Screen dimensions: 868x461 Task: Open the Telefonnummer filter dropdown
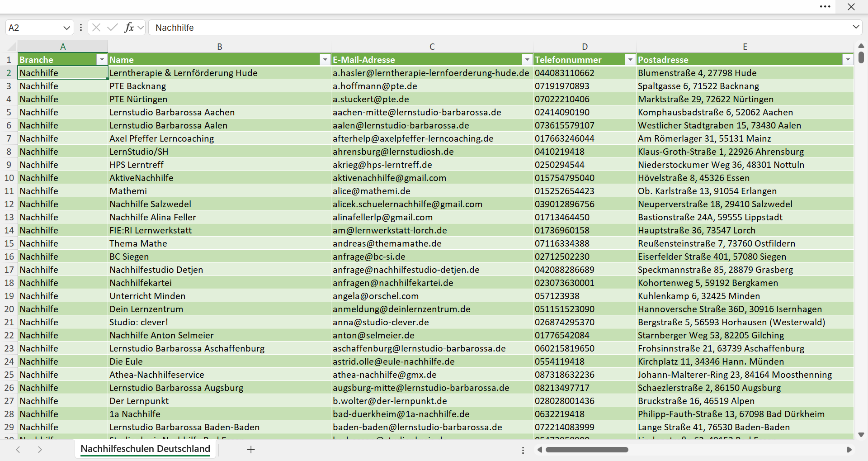tap(630, 60)
